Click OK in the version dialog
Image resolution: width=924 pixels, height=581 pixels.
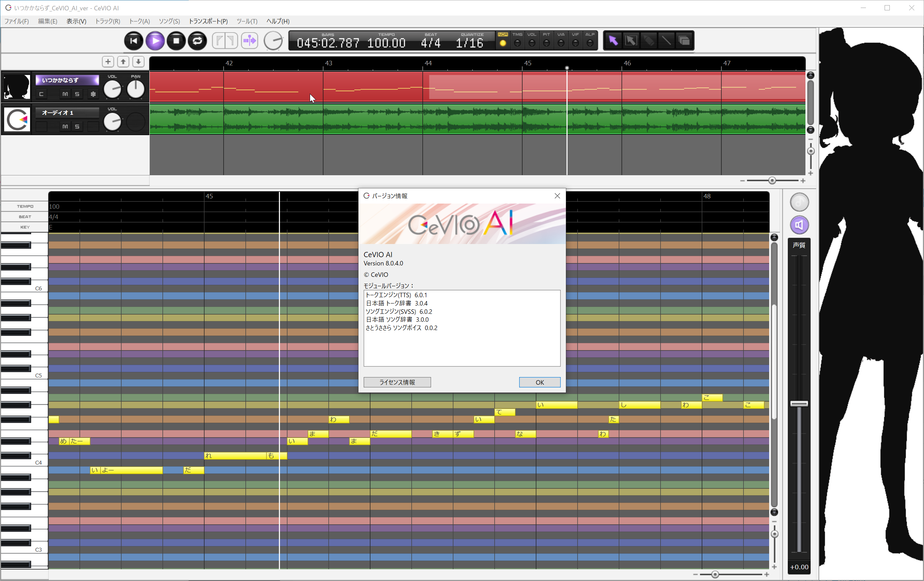(x=539, y=382)
